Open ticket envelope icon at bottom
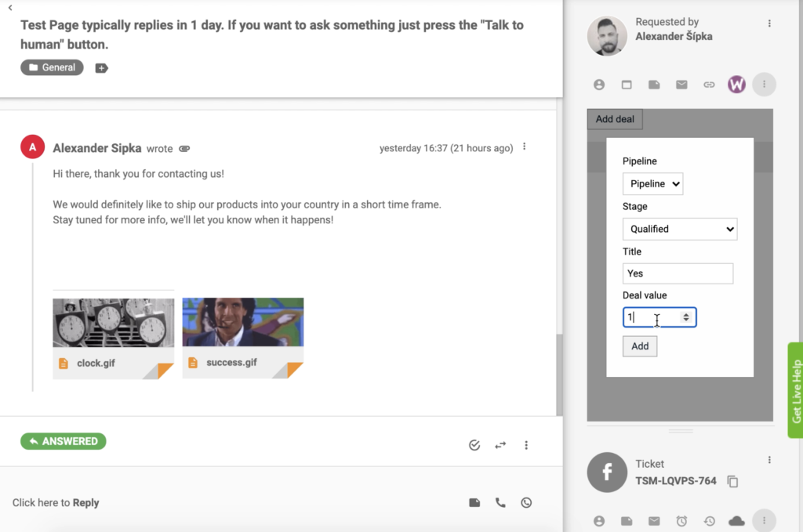This screenshot has height=532, width=803. pyautogui.click(x=654, y=521)
